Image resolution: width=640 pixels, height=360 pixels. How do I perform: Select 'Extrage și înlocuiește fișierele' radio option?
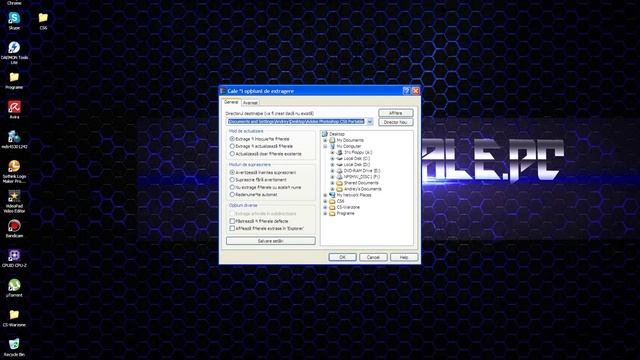(x=232, y=139)
